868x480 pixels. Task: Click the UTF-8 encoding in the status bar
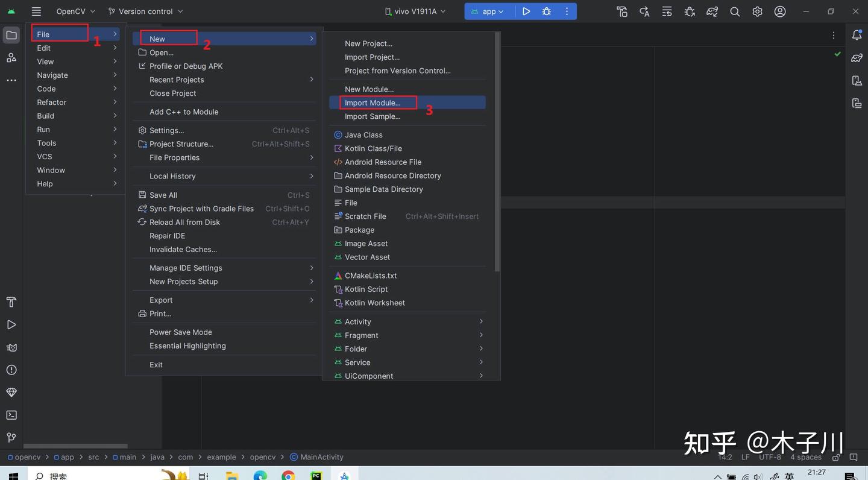click(769, 456)
